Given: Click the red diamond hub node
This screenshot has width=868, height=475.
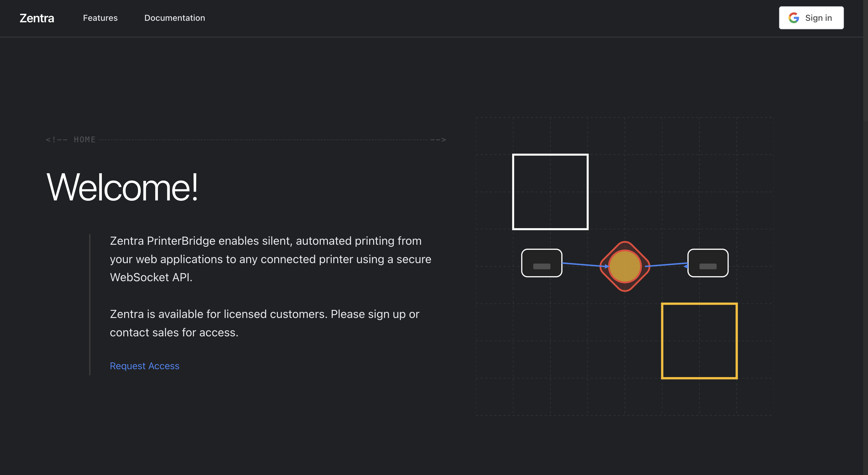Looking at the screenshot, I should pyautogui.click(x=625, y=266).
